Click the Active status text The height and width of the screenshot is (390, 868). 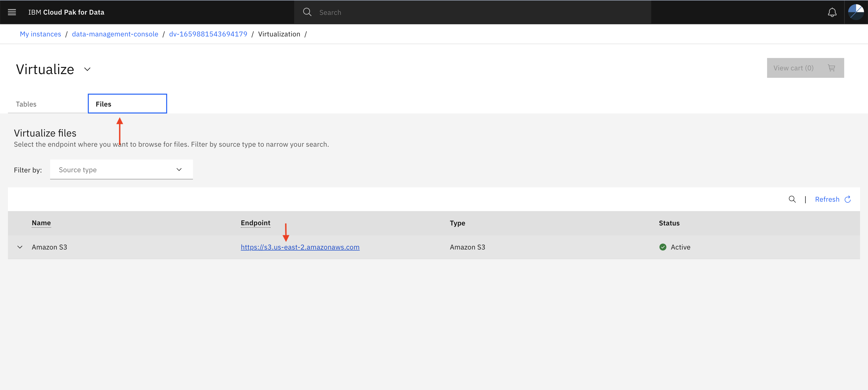[680, 247]
